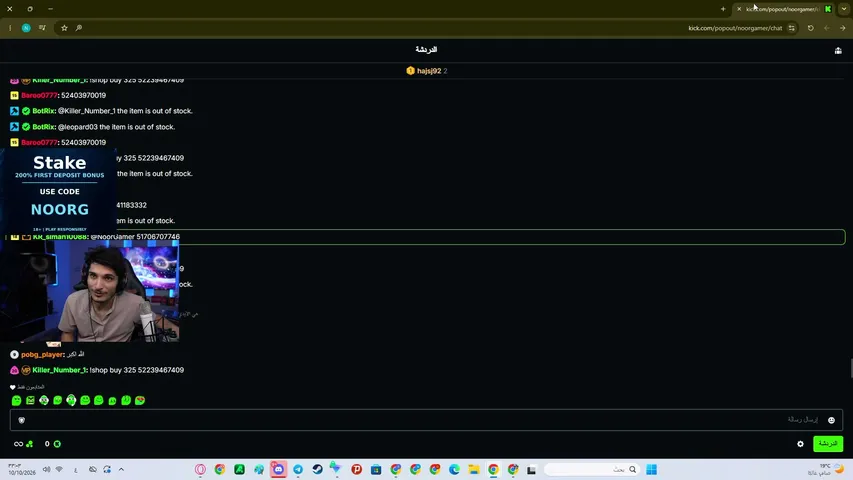This screenshot has width=853, height=480.
Task: Open Steam from the taskbar
Action: pyautogui.click(x=318, y=469)
